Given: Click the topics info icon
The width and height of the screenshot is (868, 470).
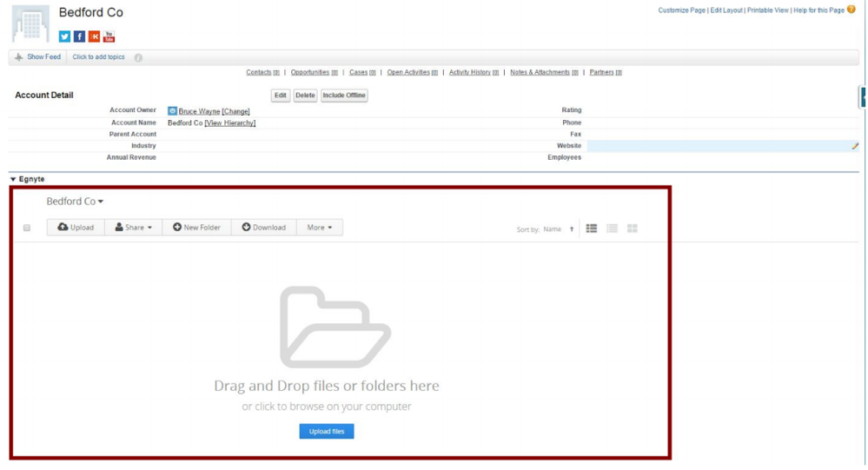Looking at the screenshot, I should (138, 57).
